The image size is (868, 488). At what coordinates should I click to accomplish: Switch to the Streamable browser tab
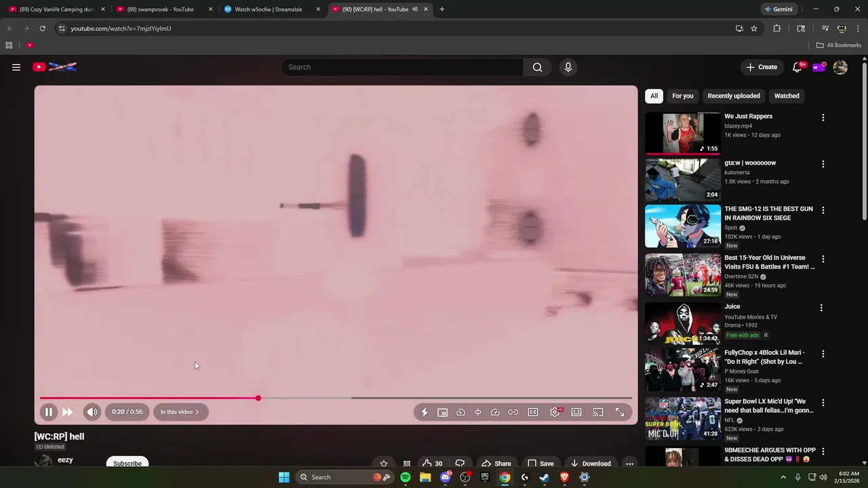268,9
